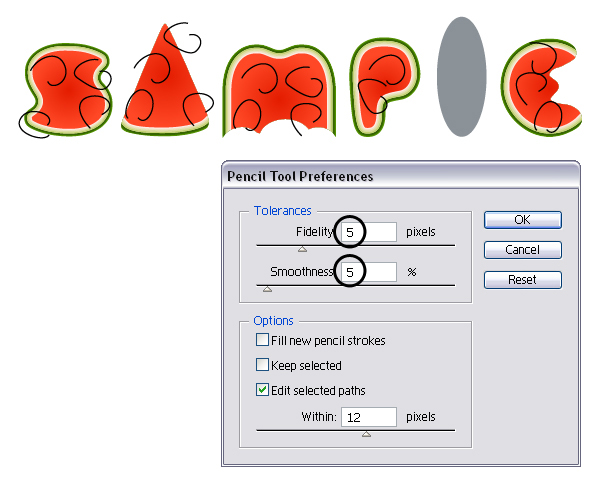Select the watermelon letter E shape
This screenshot has height=480, width=600.
click(x=541, y=87)
